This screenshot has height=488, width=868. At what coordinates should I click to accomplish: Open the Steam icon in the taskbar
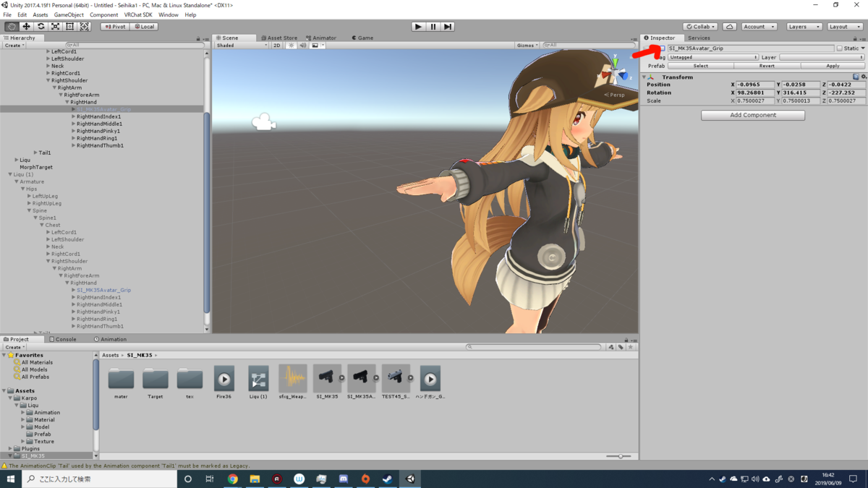[x=388, y=479]
